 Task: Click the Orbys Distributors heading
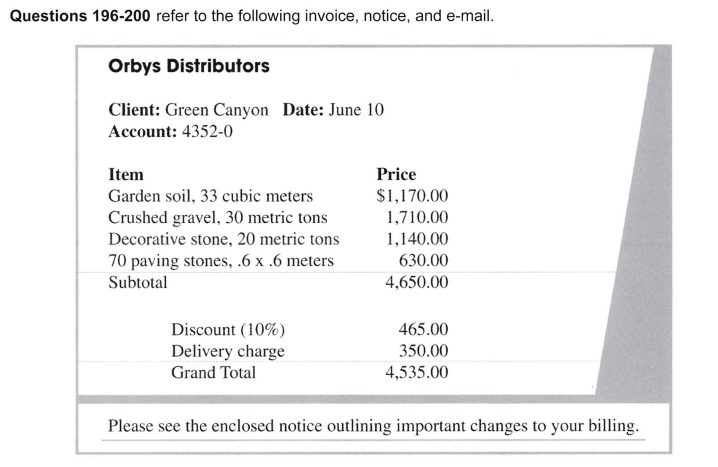[x=188, y=67]
